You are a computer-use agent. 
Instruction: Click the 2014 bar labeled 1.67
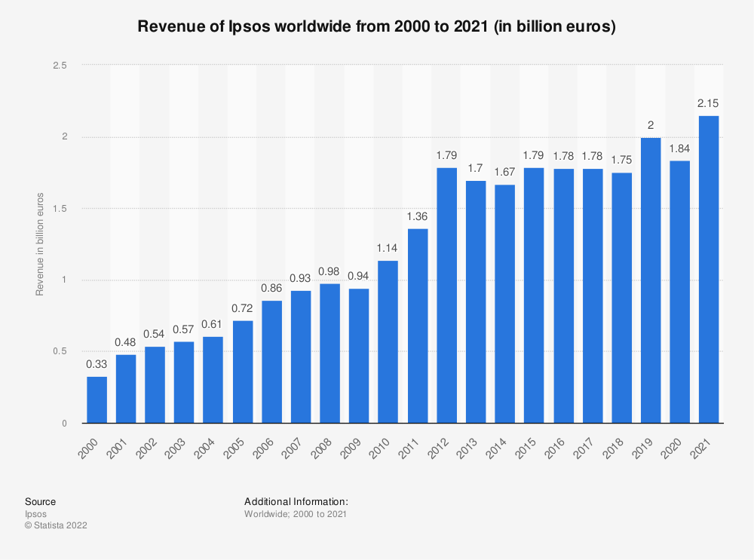coord(504,304)
